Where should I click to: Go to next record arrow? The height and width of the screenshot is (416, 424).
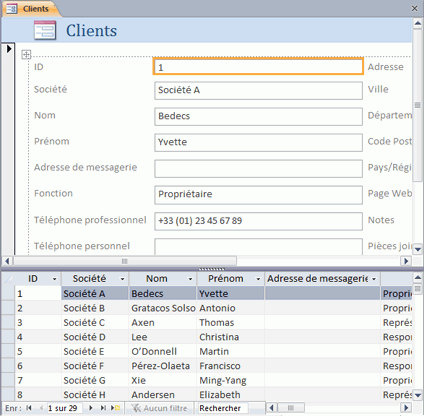[x=90, y=408]
